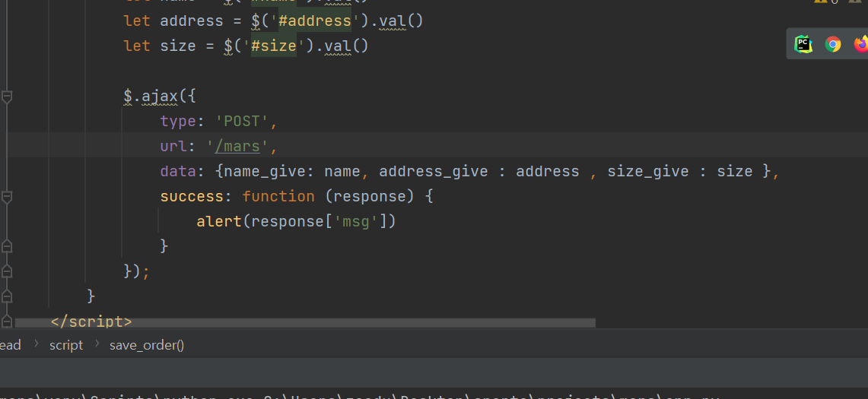The image size is (868, 399).
Task: Click the function keyword
Action: [278, 196]
